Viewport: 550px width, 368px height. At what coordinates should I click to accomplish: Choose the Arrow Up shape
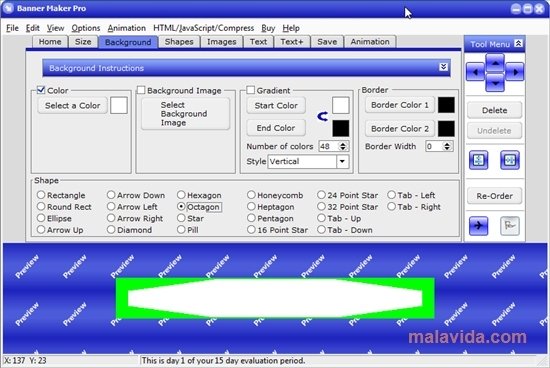[41, 229]
